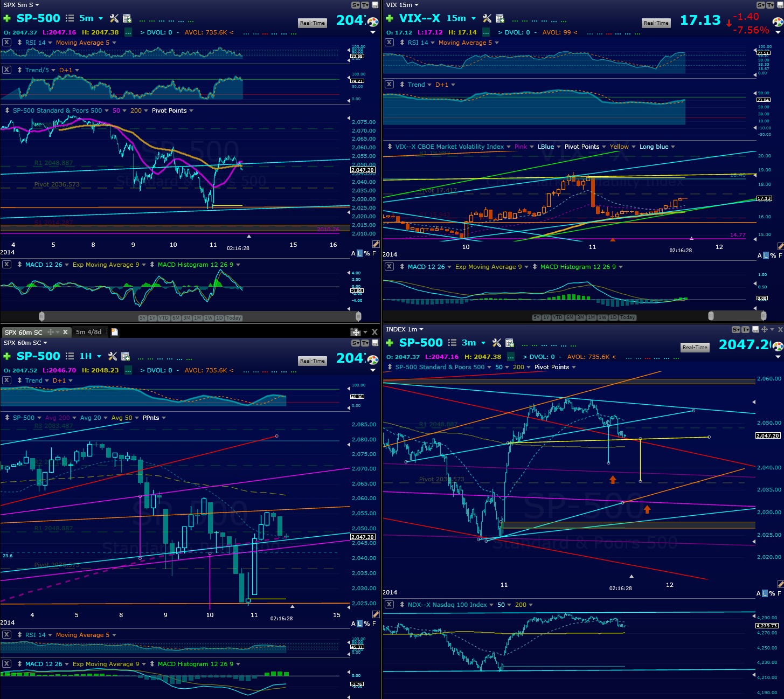Click green plus icon beside VIX--X symbol
784x699 pixels.
tap(390, 19)
